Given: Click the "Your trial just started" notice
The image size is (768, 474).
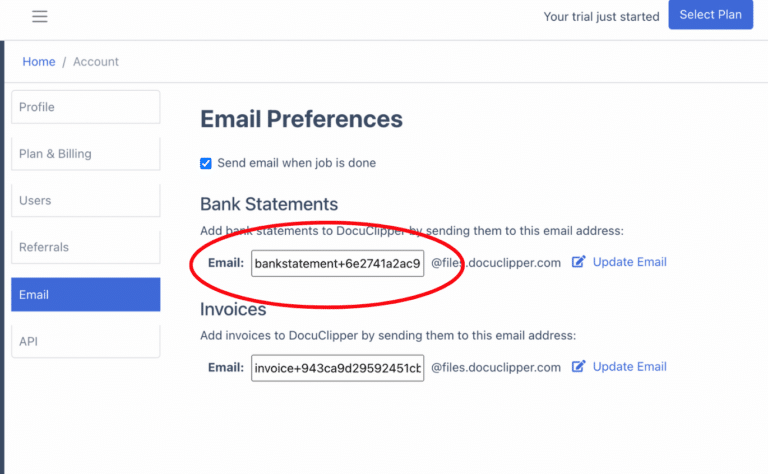Looking at the screenshot, I should tap(601, 16).
